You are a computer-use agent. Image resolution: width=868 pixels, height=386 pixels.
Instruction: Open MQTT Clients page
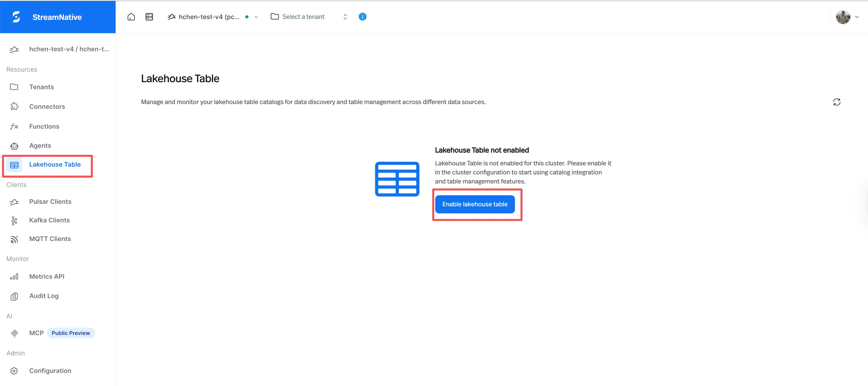click(50, 239)
